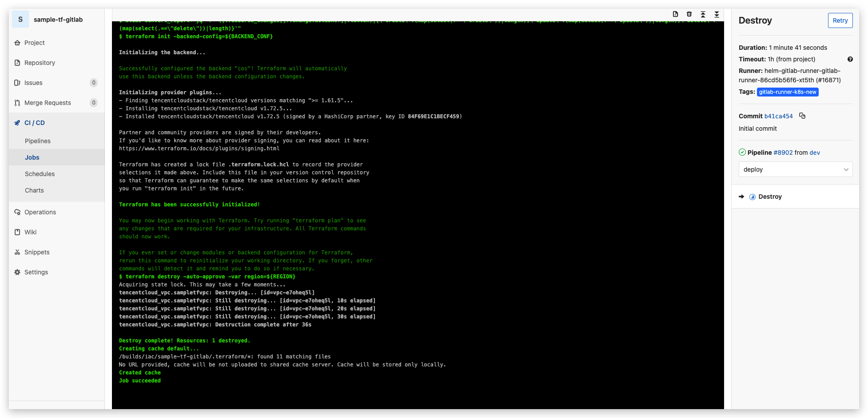Viewport: 868px width, 418px height.
Task: Erase the job log with trash icon
Action: click(x=689, y=14)
